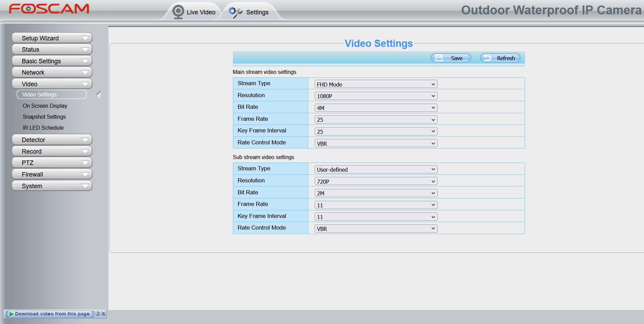The width and height of the screenshot is (644, 324).
Task: Expand the System menu
Action: coord(52,186)
